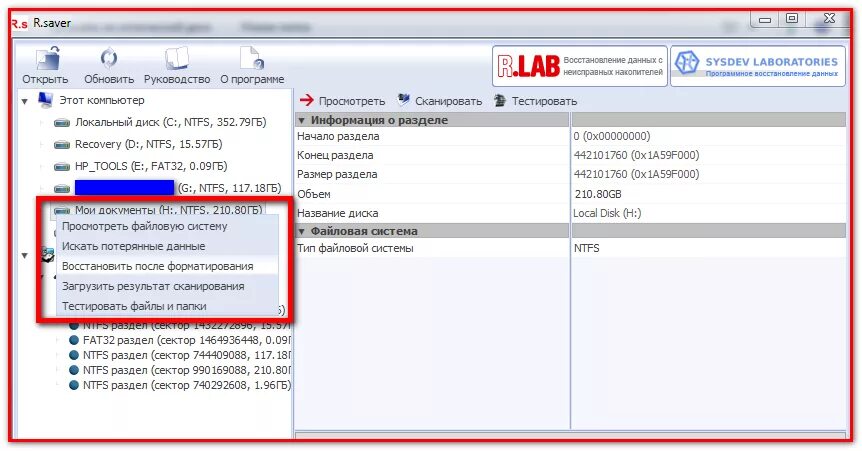The height and width of the screenshot is (451, 862).
Task: Collapse the Этот компьютер tree node
Action: (25, 101)
